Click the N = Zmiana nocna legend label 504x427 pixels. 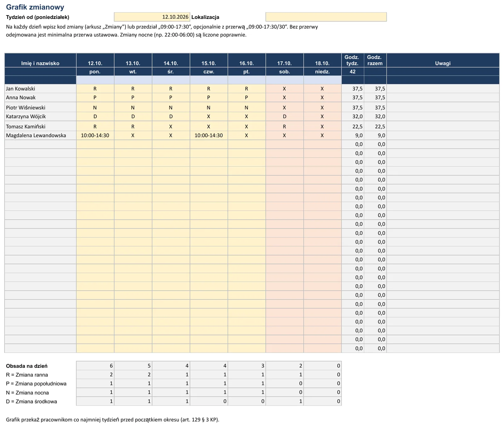(x=27, y=393)
